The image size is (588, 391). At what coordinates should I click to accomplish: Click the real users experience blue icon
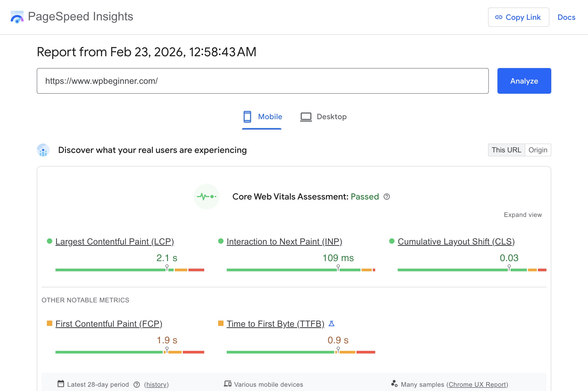43,150
